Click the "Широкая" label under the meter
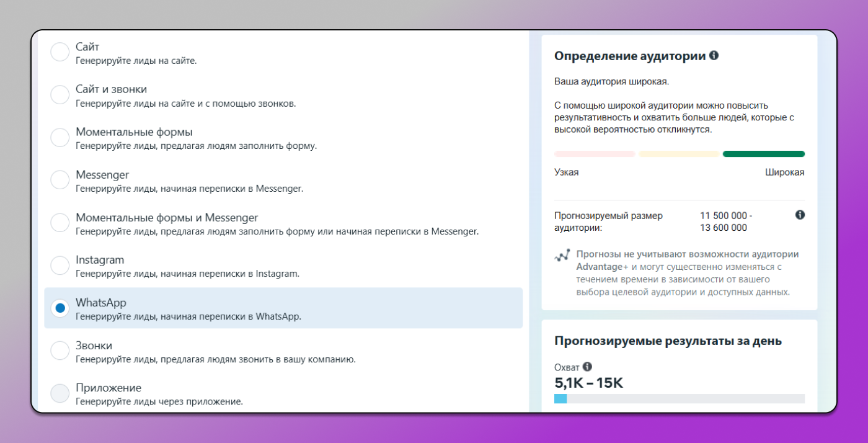This screenshot has width=868, height=443. pyautogui.click(x=785, y=172)
